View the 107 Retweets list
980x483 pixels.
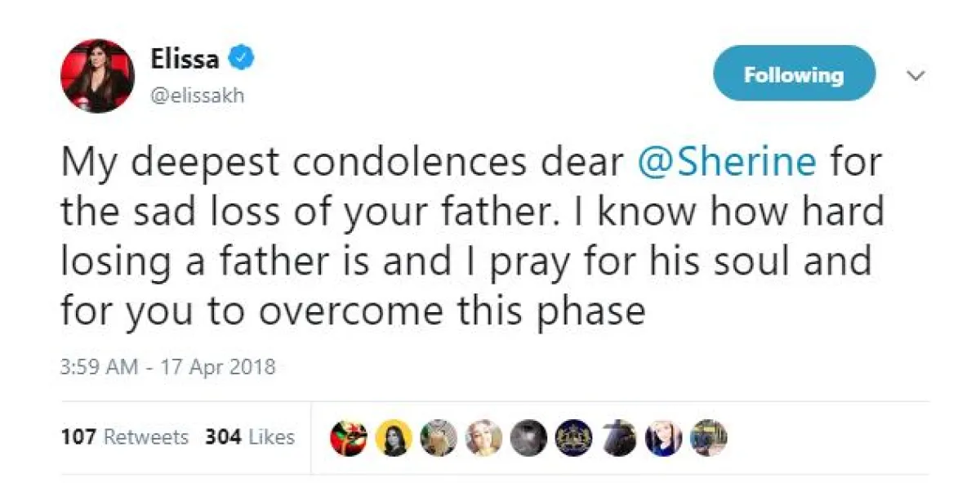pos(125,437)
